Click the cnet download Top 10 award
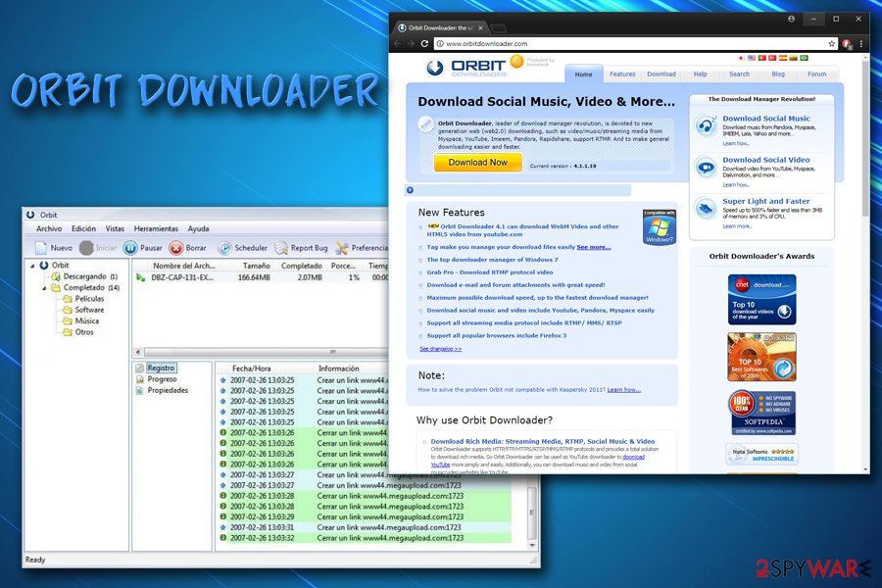This screenshot has height=588, width=882. point(761,299)
